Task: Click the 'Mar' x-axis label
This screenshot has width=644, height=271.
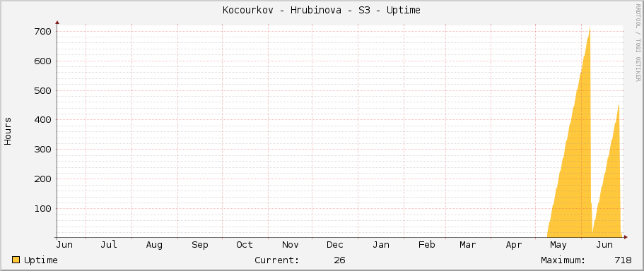Action: coord(468,245)
